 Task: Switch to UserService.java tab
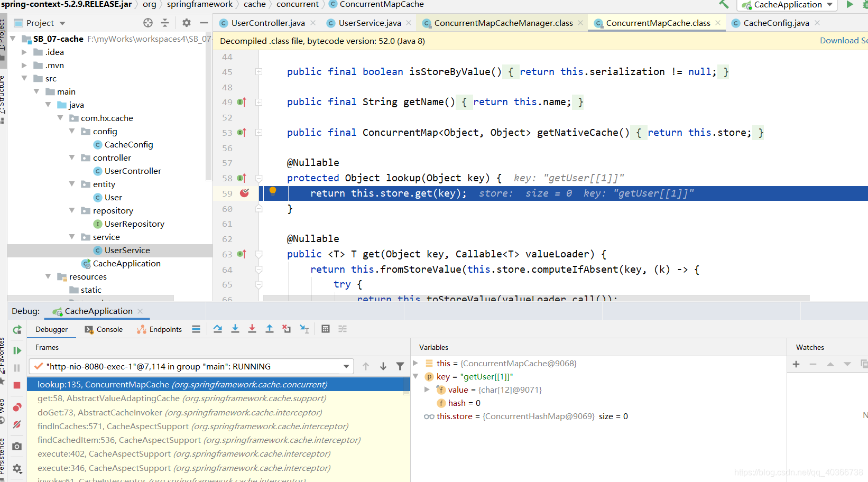[x=370, y=23]
